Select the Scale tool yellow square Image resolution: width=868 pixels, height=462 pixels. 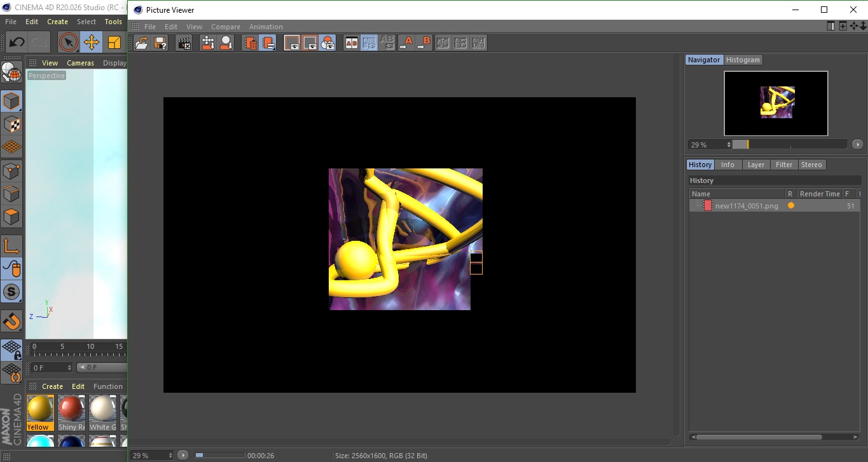click(x=114, y=43)
